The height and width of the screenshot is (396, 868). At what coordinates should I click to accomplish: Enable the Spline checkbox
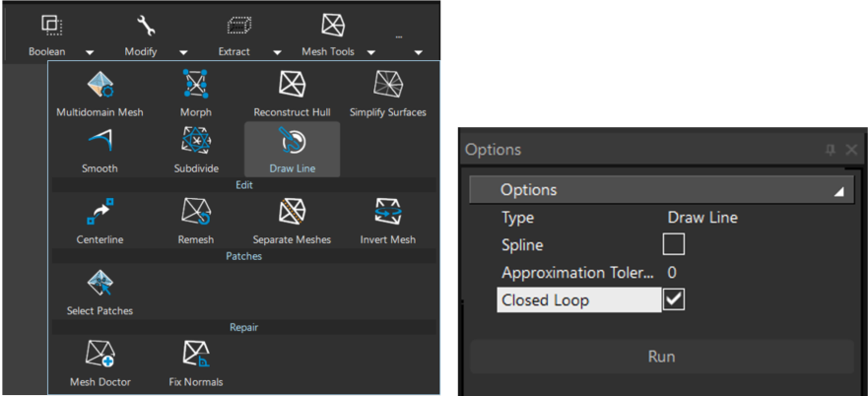674,244
